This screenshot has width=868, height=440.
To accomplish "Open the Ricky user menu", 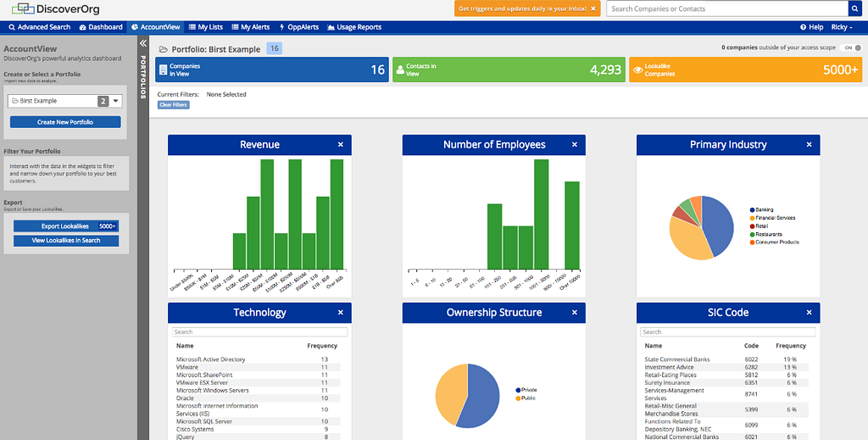I will (842, 27).
